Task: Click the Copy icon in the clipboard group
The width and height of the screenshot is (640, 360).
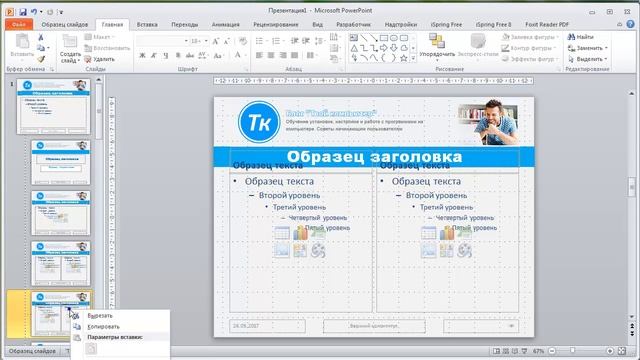Action: pos(40,48)
